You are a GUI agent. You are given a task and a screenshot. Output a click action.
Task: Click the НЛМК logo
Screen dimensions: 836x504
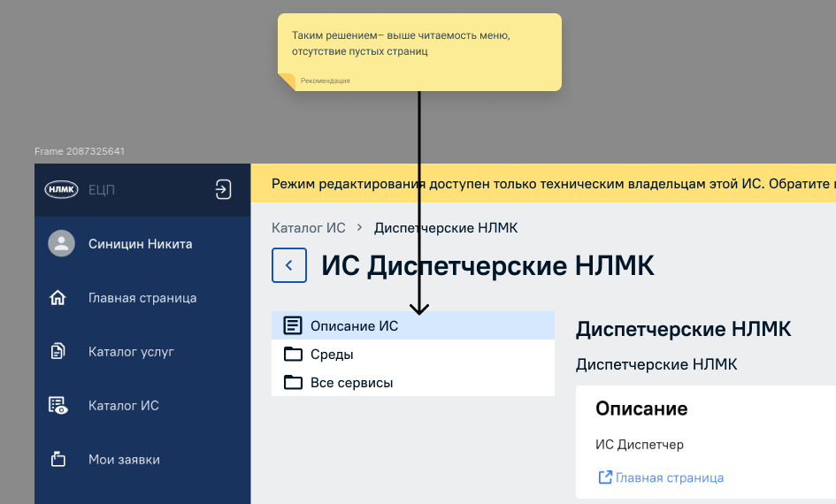[61, 189]
